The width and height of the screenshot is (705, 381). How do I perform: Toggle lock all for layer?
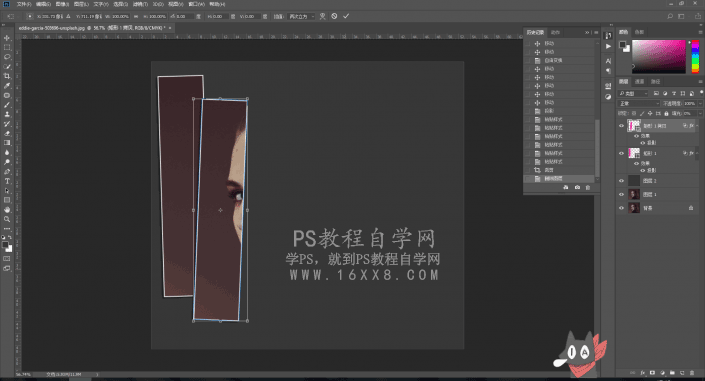pyautogui.click(x=666, y=113)
